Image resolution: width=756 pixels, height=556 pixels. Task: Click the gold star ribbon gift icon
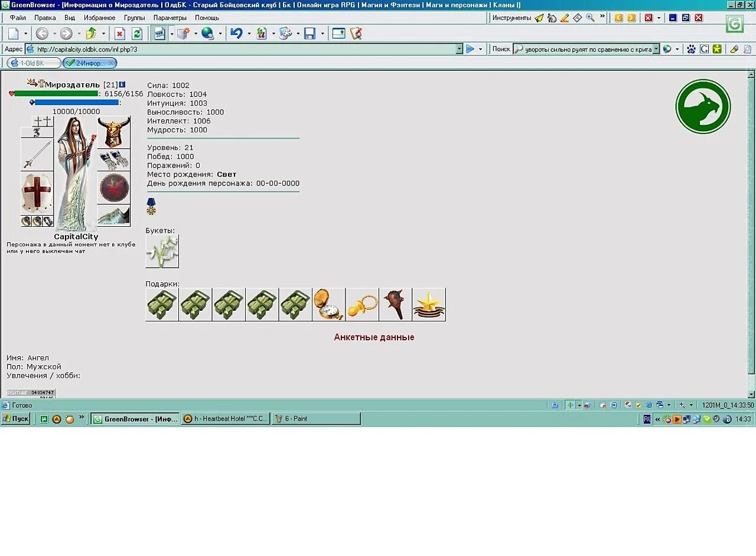coord(429,304)
